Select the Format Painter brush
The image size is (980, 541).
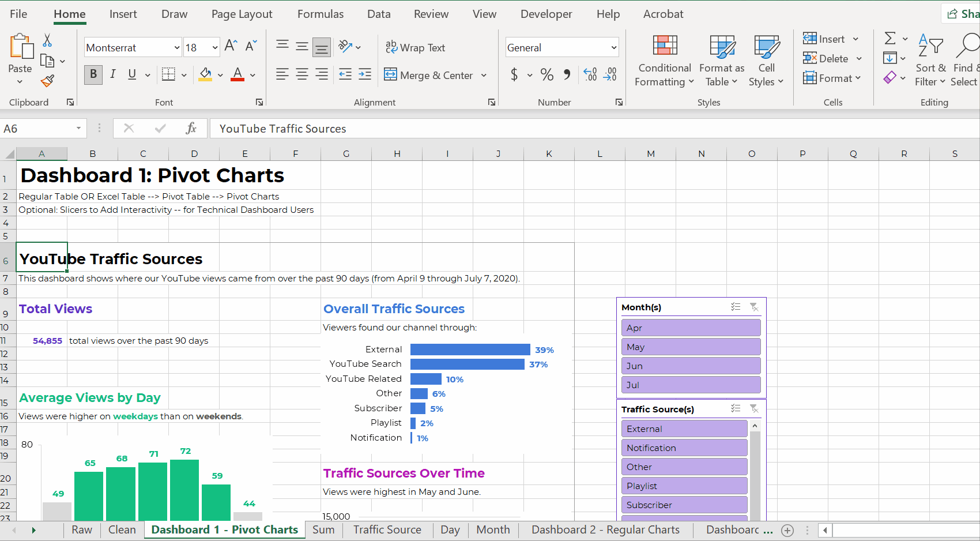(47, 81)
